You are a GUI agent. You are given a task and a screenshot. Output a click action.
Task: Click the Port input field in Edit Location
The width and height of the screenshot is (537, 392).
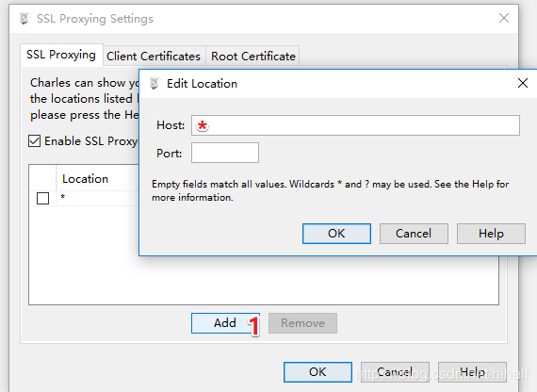pyautogui.click(x=225, y=153)
